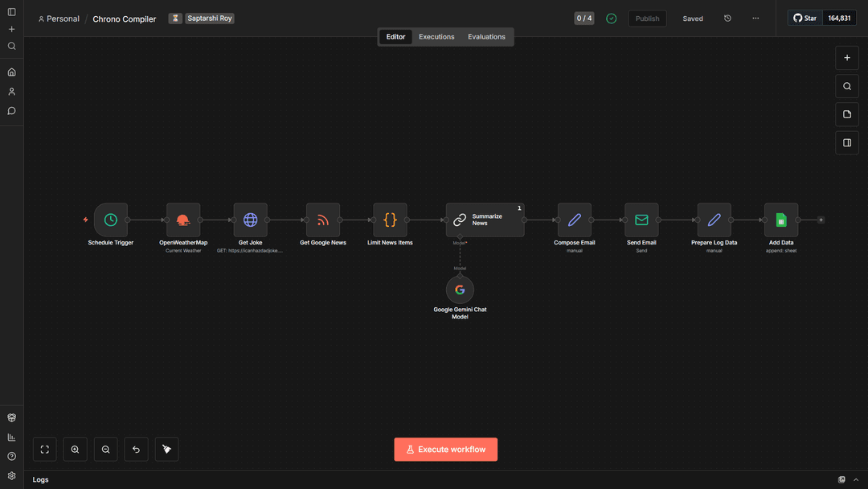This screenshot has width=868, height=489.
Task: Select the Tidy up canvas icon
Action: click(x=166, y=449)
